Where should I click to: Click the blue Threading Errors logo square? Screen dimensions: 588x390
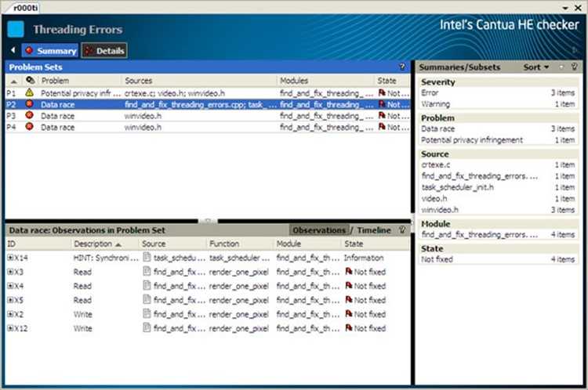[16, 29]
